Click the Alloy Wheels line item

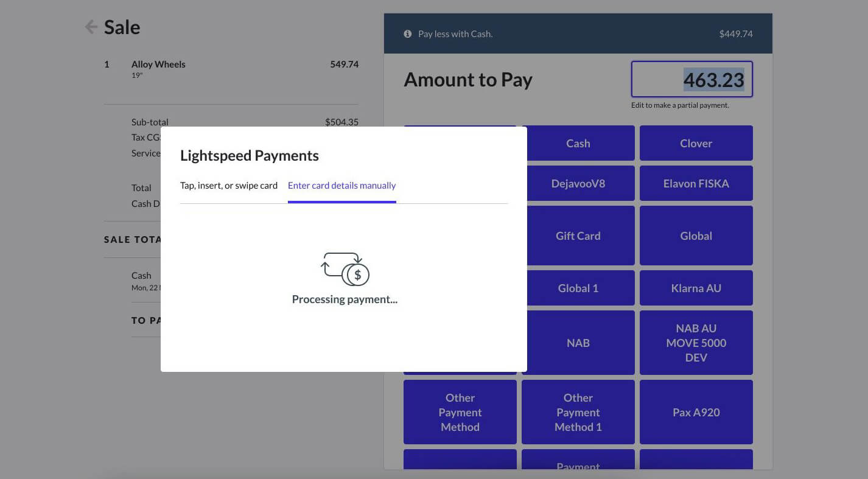(158, 64)
